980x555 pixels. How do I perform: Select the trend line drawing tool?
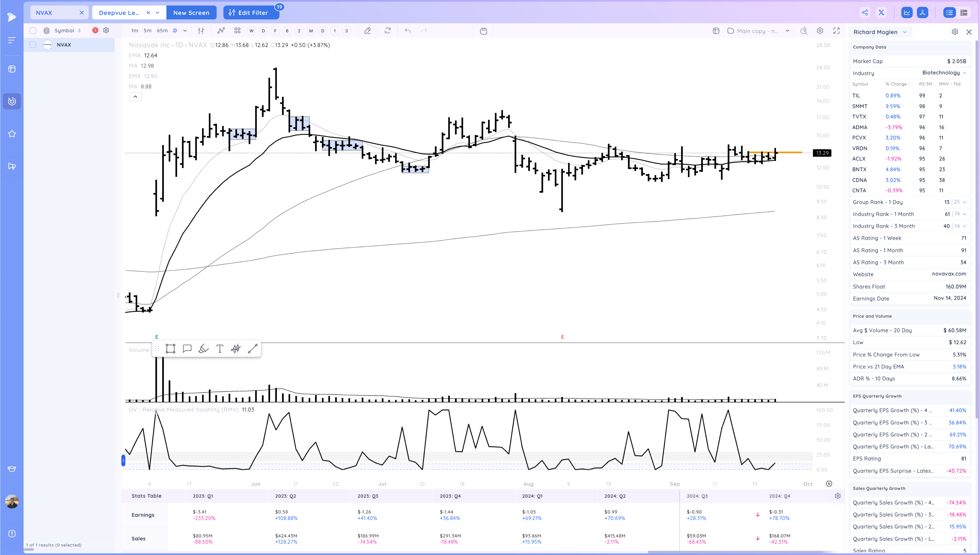(252, 348)
